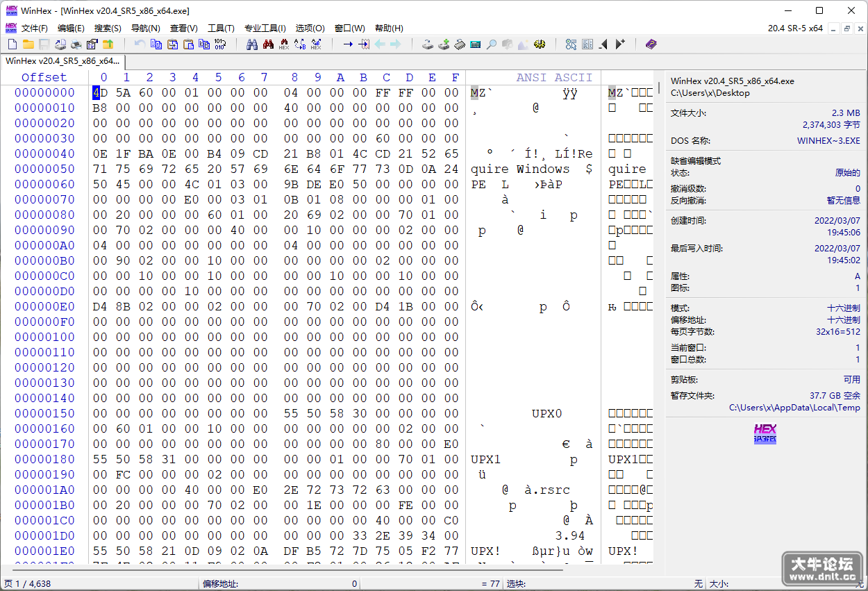Click the state value 原始的
The width and height of the screenshot is (868, 591).
pyautogui.click(x=848, y=173)
